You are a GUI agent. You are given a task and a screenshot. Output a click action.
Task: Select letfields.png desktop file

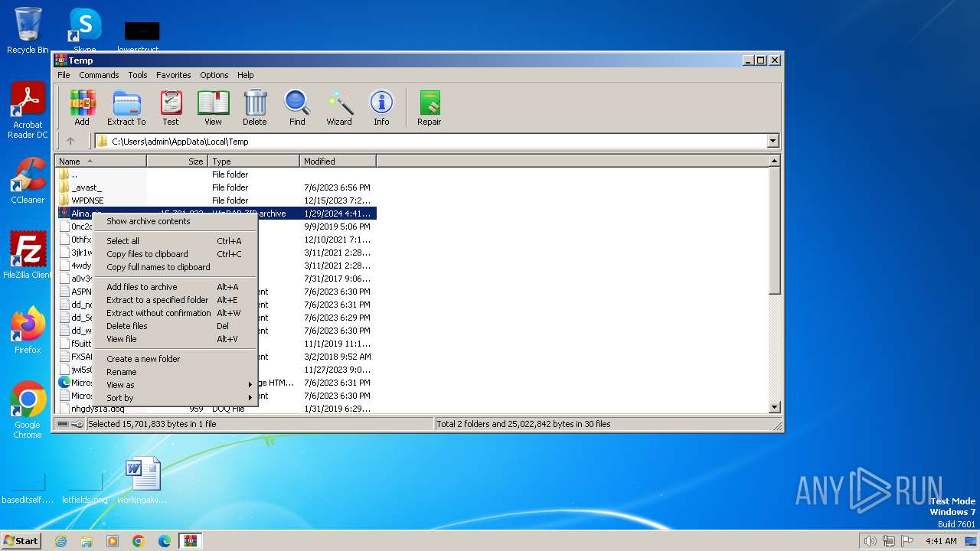coord(85,488)
